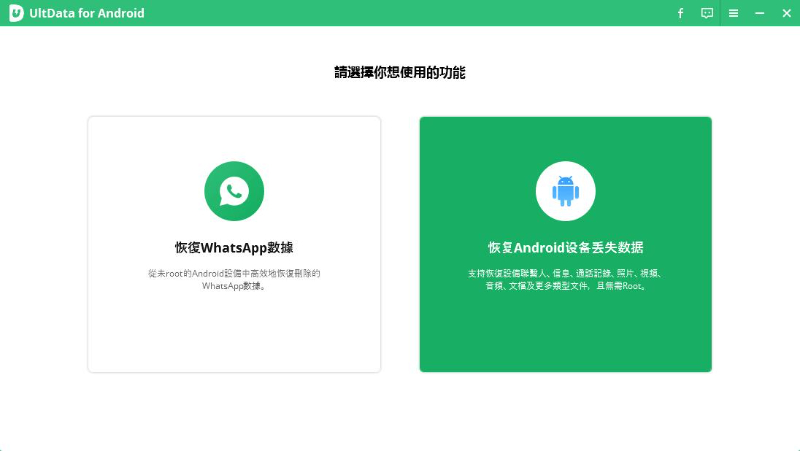The image size is (800, 451).
Task: Click the UltData logo icon in the title bar
Action: click(x=16, y=13)
